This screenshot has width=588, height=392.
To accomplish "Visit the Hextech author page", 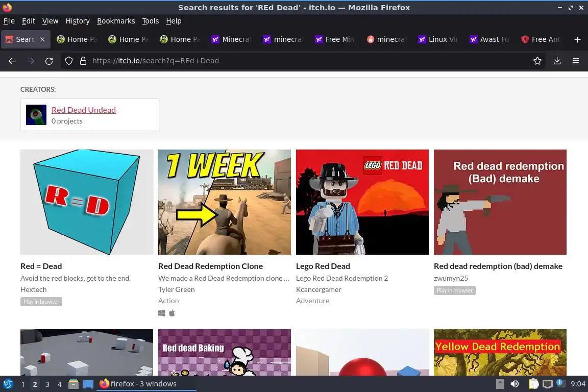I will pos(33,289).
